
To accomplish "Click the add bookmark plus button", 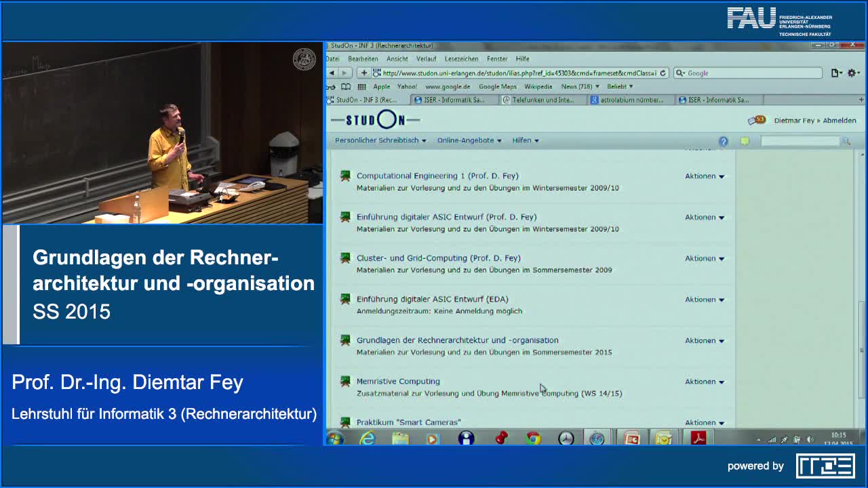I will point(363,73).
